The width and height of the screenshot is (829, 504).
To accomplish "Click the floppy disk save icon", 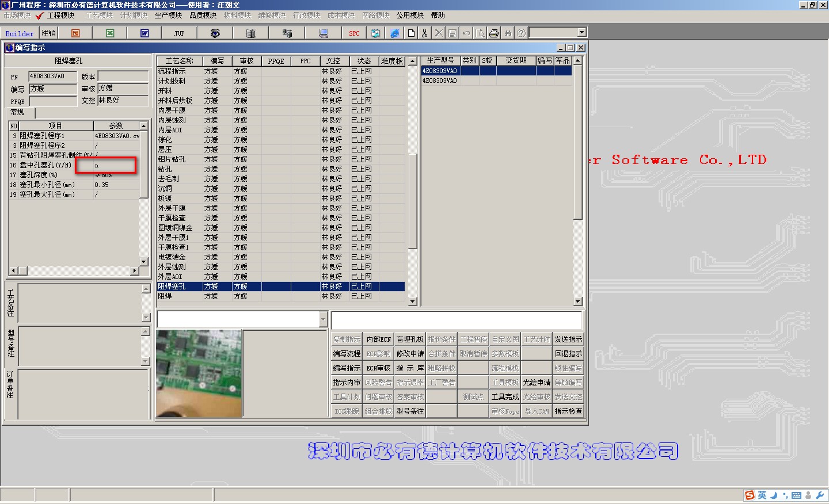I will pyautogui.click(x=452, y=33).
